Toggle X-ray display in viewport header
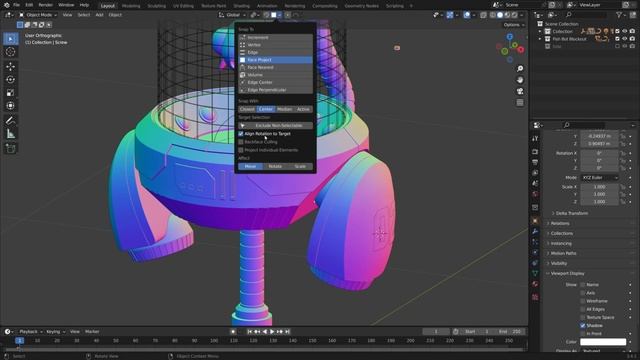640x360 pixels. coord(483,15)
